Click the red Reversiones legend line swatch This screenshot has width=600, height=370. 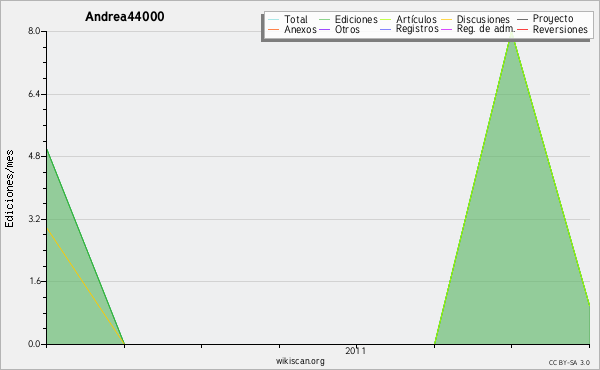[x=522, y=29]
